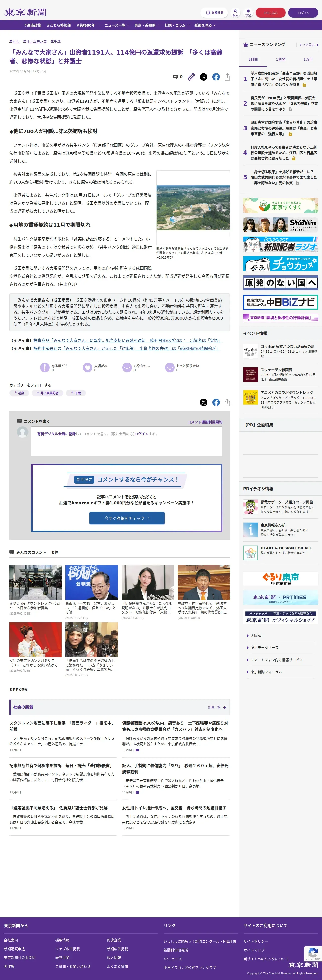Open 東京すくすく banner
The width and height of the screenshot is (322, 980).
tap(280, 205)
